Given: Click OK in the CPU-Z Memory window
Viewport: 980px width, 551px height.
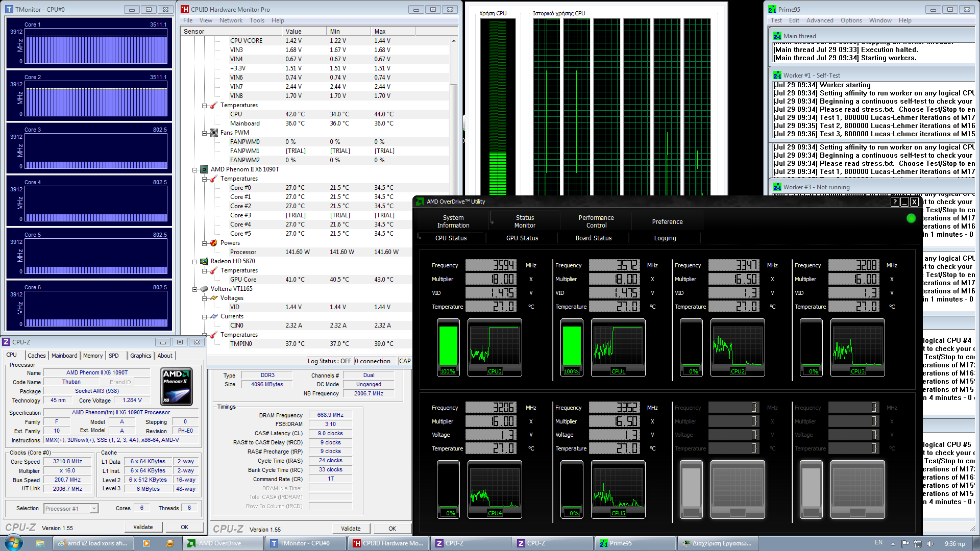Looking at the screenshot, I should pyautogui.click(x=392, y=529).
